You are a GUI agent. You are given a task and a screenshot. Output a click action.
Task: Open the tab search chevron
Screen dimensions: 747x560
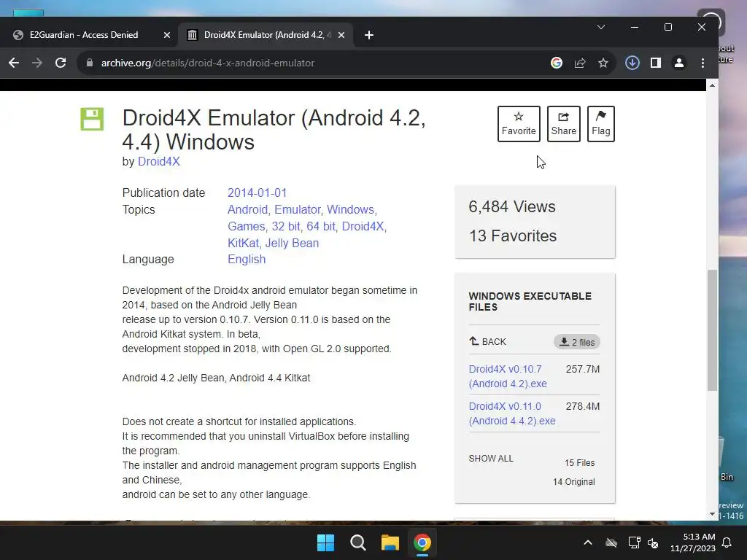[x=601, y=27]
